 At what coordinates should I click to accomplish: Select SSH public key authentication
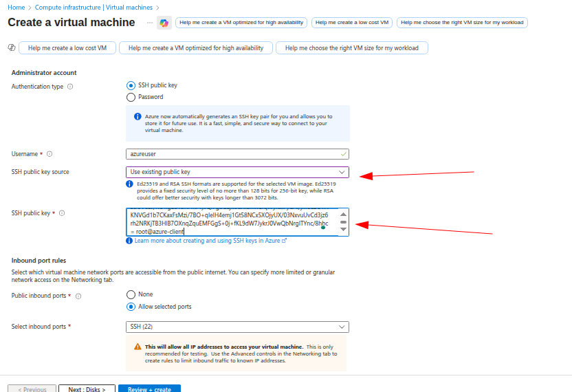(x=131, y=85)
